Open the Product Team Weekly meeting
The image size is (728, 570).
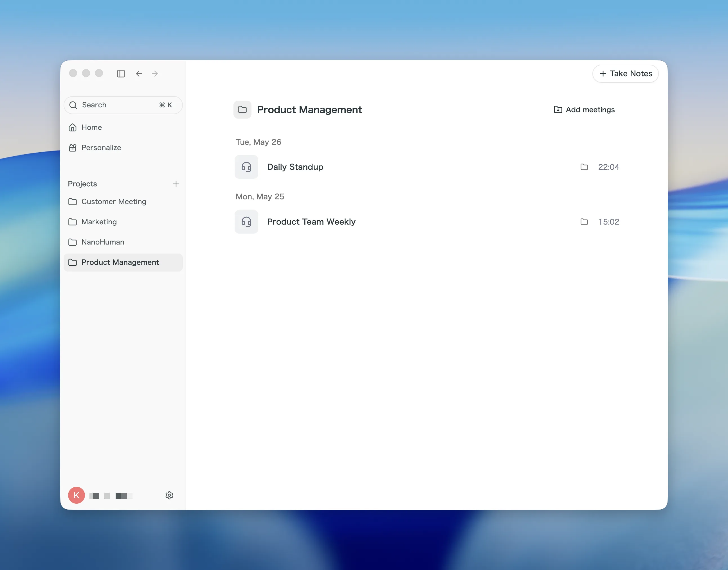(427, 222)
